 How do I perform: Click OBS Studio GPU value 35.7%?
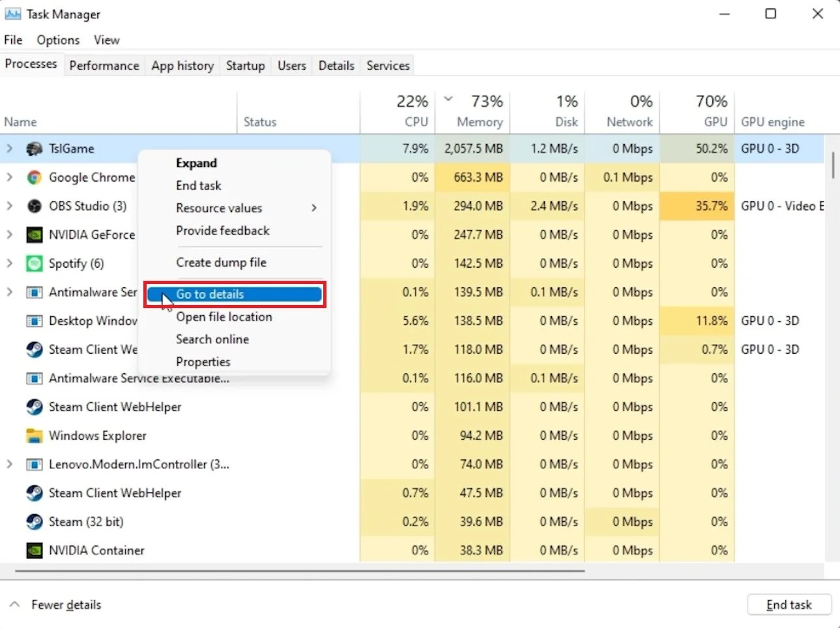(x=712, y=206)
